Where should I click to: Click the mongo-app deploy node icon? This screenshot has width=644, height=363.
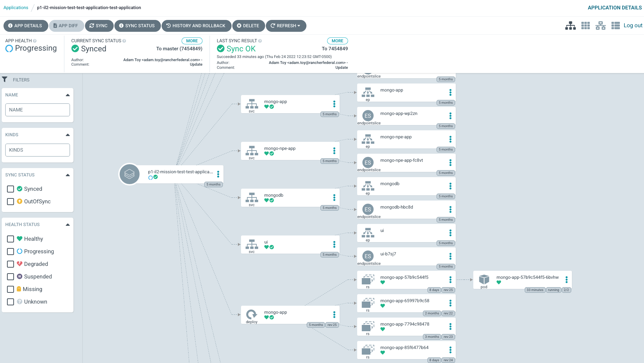(x=252, y=314)
